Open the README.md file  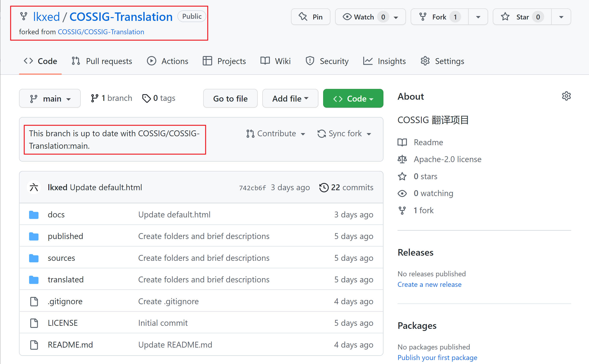click(x=70, y=345)
